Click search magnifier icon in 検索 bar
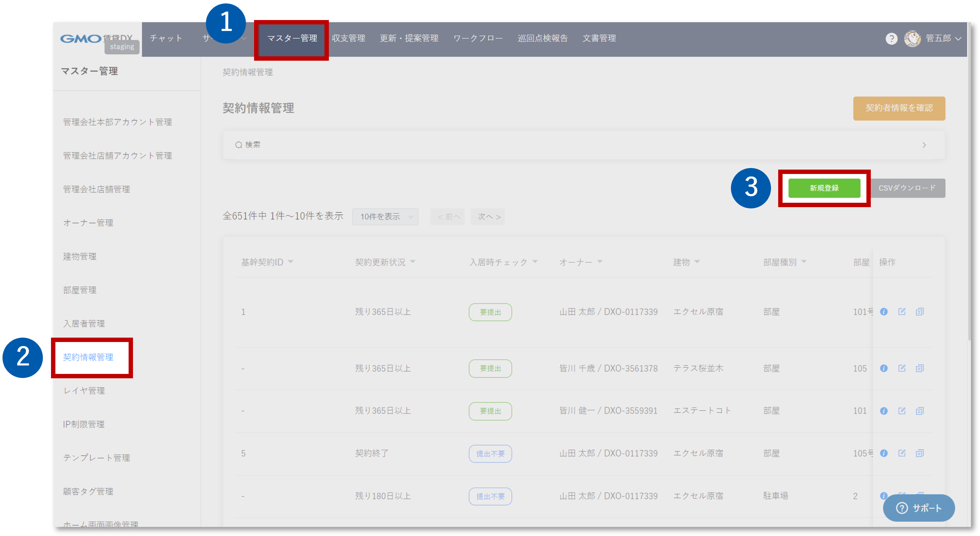This screenshot has width=980, height=536. [238, 145]
